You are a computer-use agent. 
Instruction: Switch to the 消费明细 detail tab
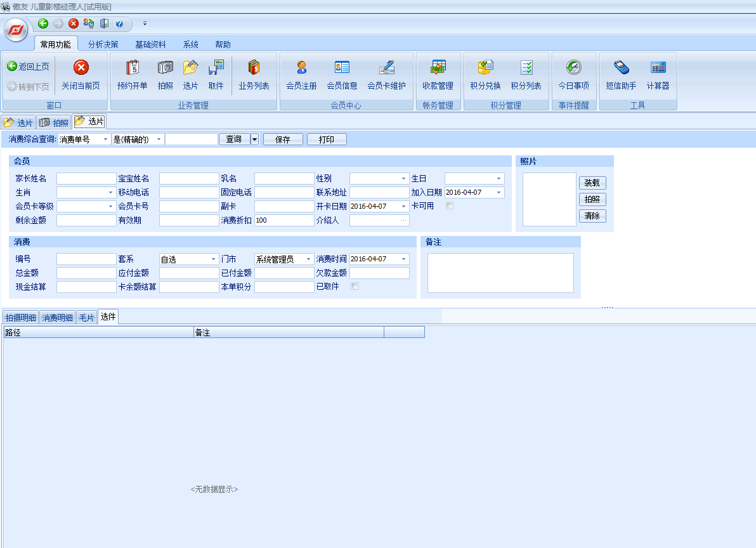(57, 318)
